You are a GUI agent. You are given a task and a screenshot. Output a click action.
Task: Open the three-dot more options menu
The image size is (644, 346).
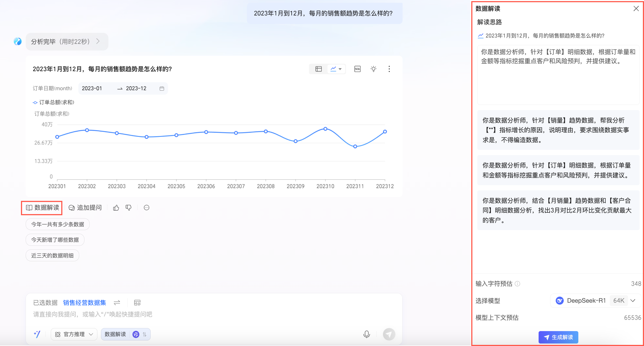point(389,69)
